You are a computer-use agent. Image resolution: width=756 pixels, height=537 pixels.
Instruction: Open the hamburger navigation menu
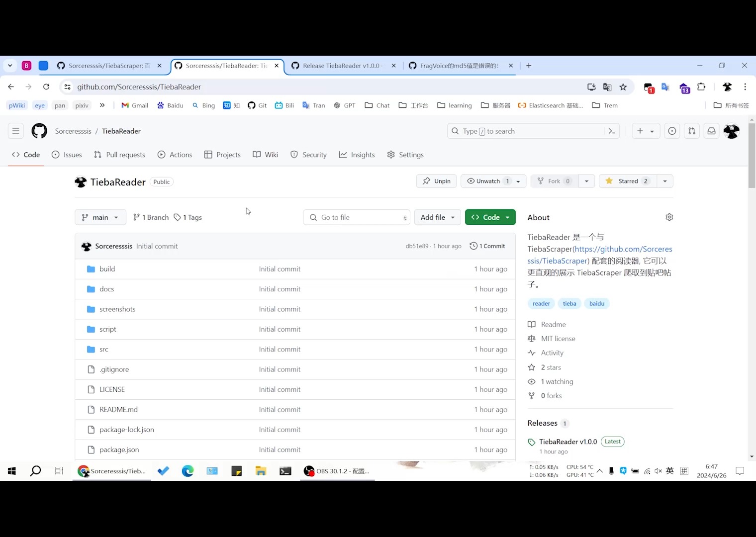pos(16,131)
